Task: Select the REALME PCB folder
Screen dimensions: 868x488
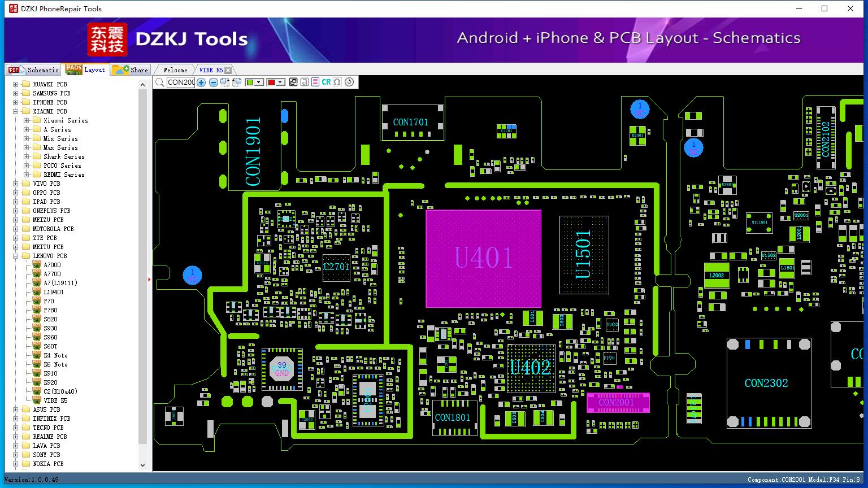Action: (50, 437)
